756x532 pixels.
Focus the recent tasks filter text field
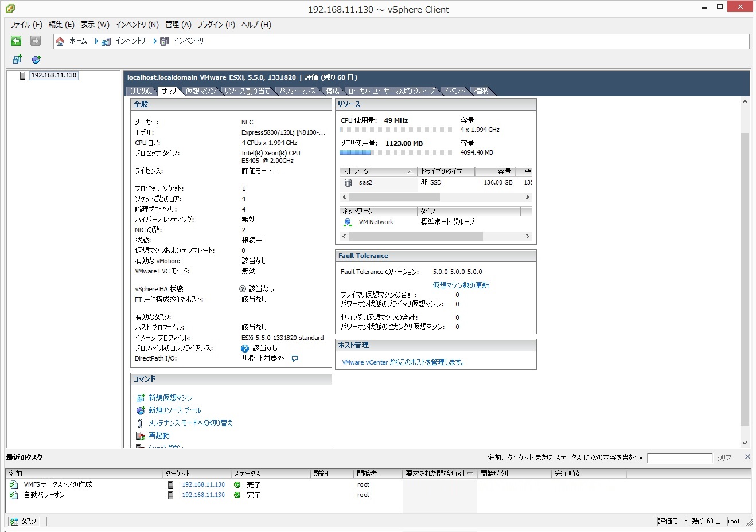point(680,458)
